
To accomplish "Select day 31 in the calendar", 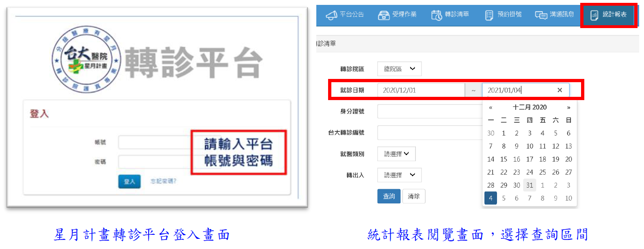I will click(529, 185).
